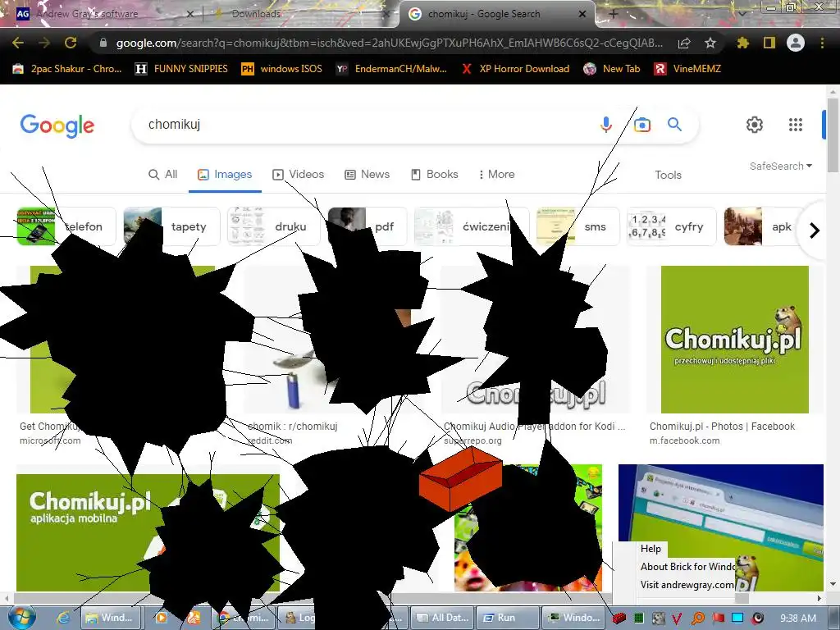Image resolution: width=840 pixels, height=630 pixels.
Task: Click the share page icon in address bar
Action: 684,43
